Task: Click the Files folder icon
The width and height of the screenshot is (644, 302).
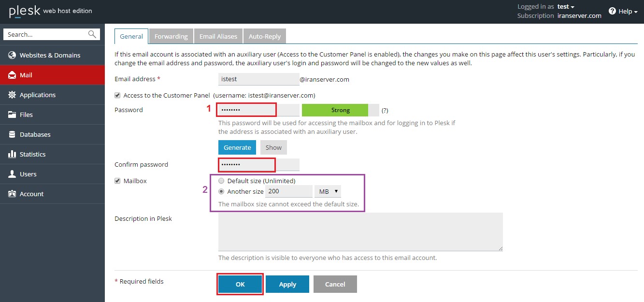Action: (x=12, y=115)
